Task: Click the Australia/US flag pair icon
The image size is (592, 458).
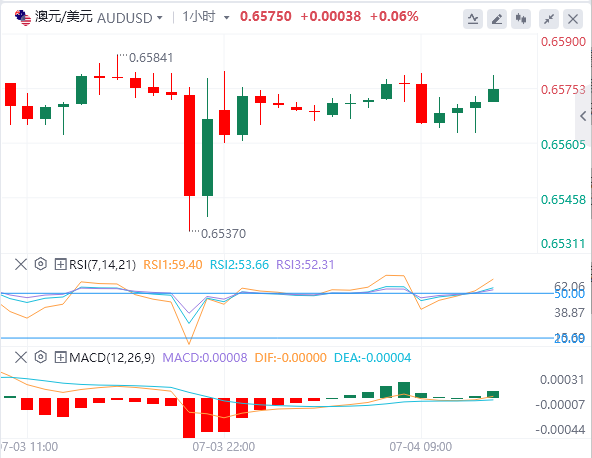Action: [x=23, y=18]
